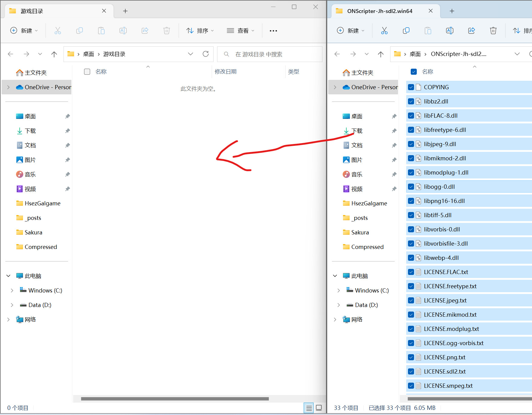Select libwebp-4.dll file row

(x=469, y=258)
